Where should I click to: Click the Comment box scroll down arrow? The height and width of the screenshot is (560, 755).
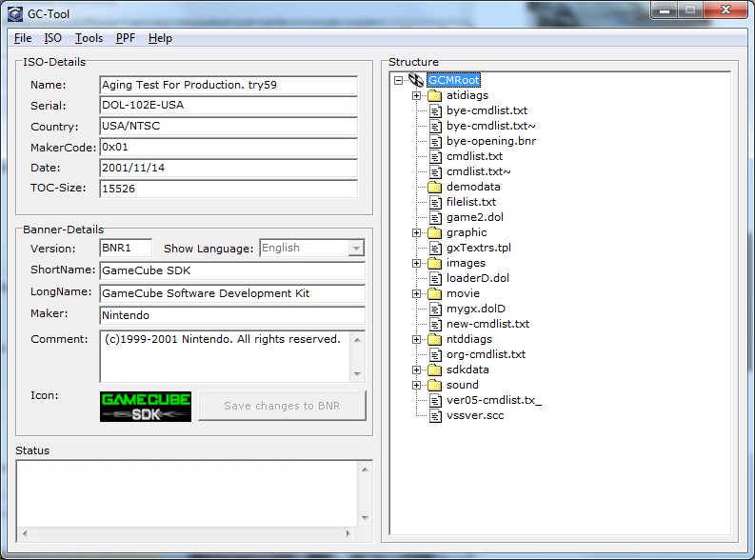357,373
